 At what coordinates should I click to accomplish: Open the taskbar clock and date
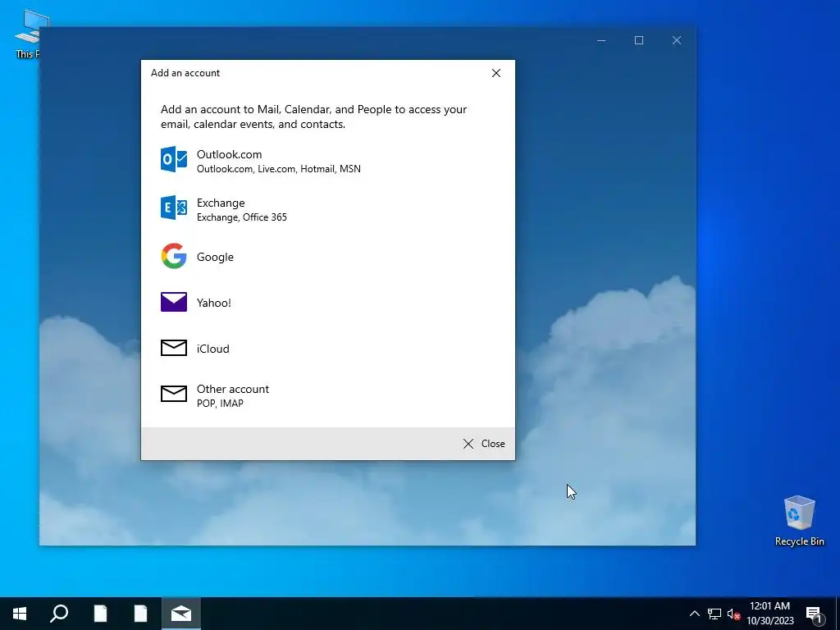click(769, 614)
